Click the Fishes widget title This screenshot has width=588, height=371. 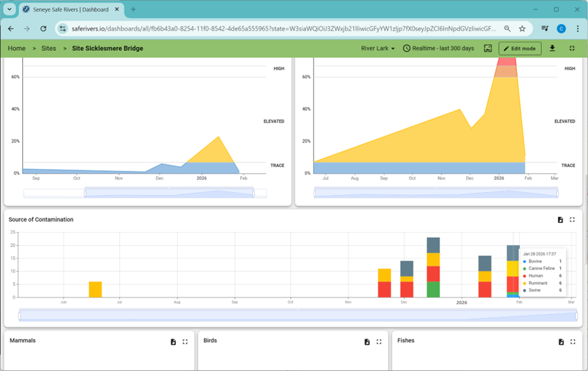click(x=406, y=340)
